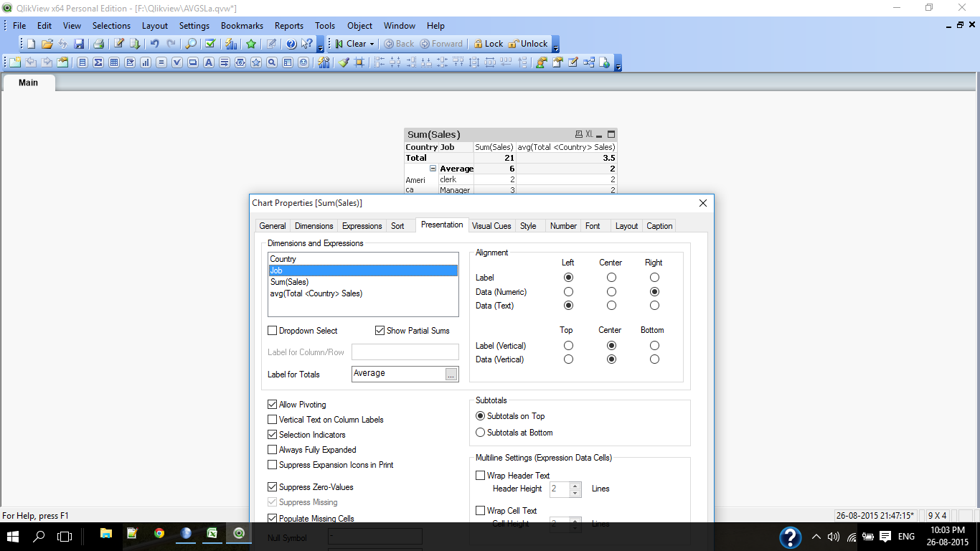Launch Quick Chart wizard icon
Screen dimensions: 980x551
tap(231, 44)
